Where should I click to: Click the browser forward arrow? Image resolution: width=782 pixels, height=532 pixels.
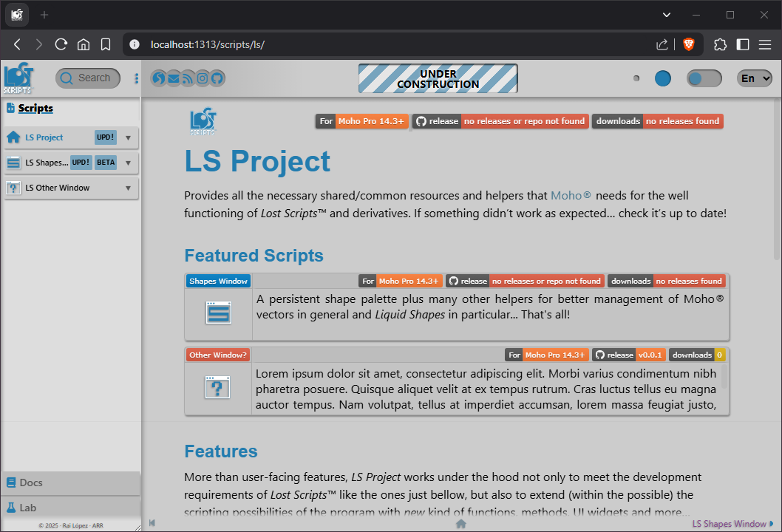(x=39, y=44)
